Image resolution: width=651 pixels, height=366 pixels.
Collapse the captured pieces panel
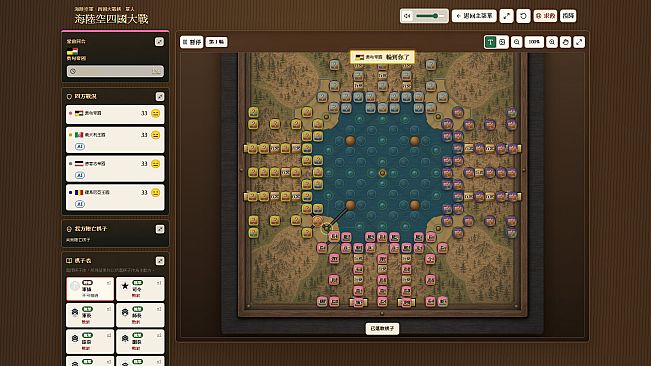(160, 229)
